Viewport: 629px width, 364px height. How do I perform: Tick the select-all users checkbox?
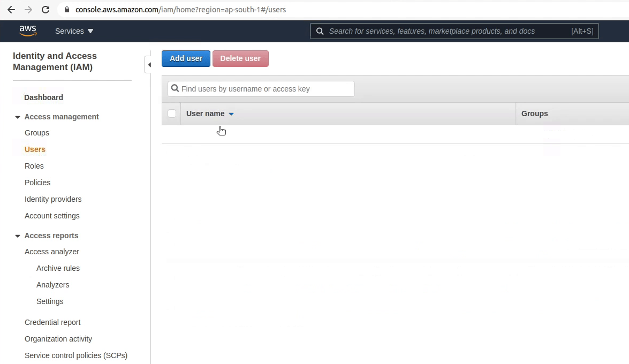(172, 113)
